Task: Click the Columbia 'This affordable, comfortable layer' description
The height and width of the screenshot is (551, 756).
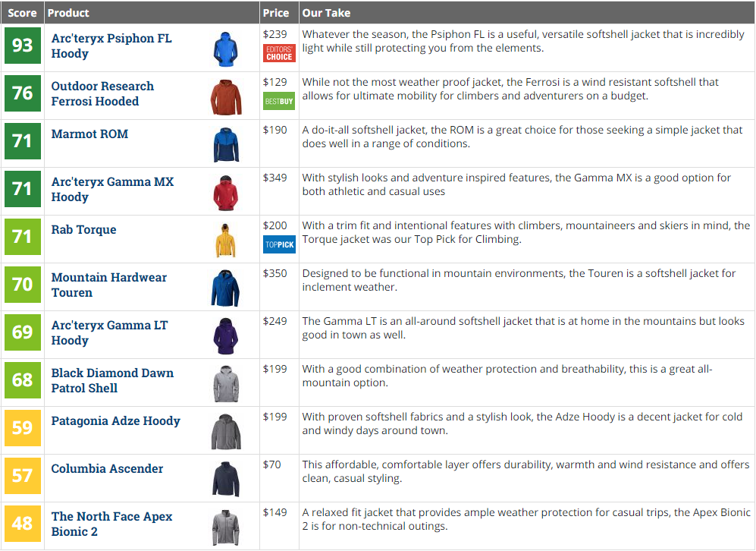Action: (525, 471)
